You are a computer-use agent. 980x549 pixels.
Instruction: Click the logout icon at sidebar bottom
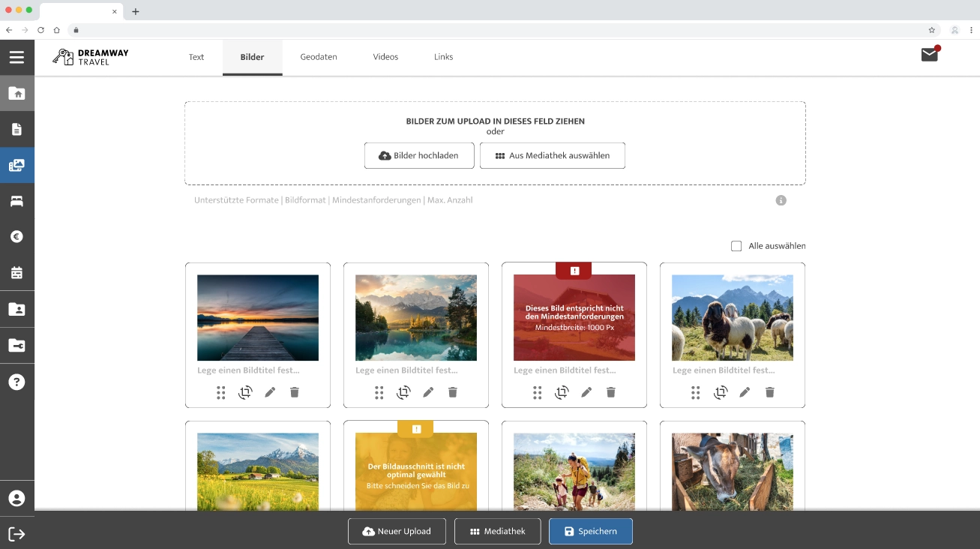coord(16,534)
